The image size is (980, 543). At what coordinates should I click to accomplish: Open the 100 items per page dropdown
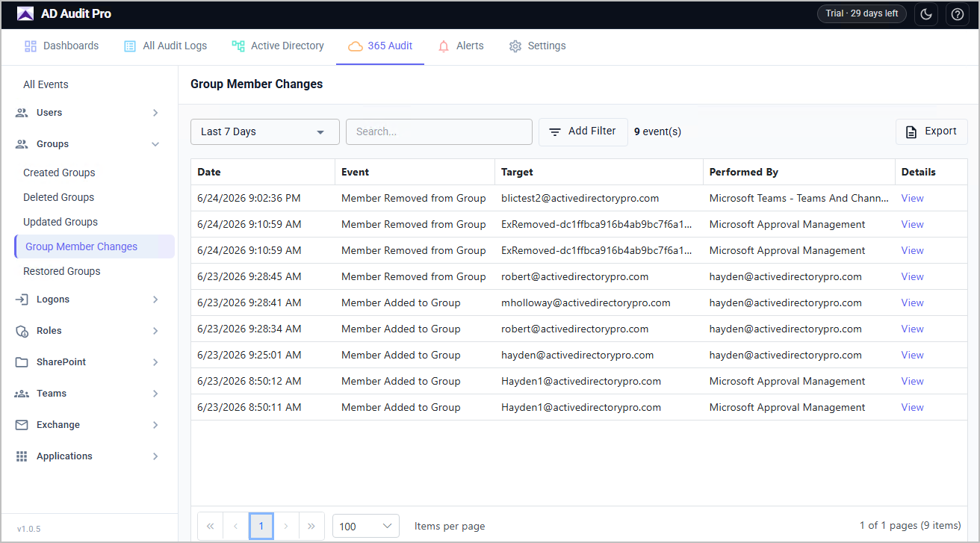[366, 526]
